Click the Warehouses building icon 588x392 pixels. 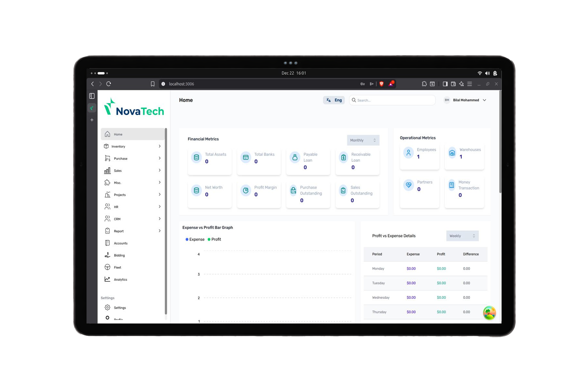click(x=452, y=153)
